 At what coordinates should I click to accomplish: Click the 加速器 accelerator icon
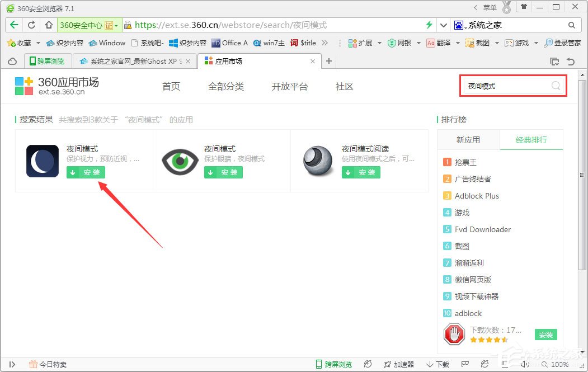(397, 364)
